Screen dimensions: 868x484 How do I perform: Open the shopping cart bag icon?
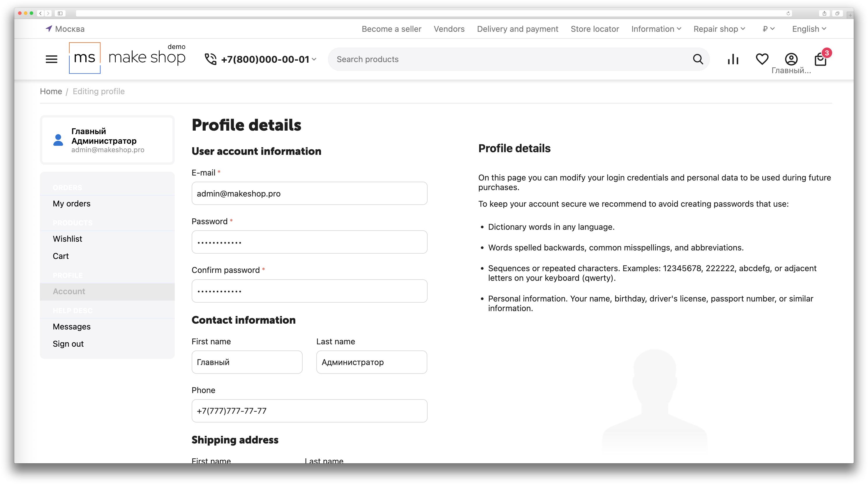(x=820, y=60)
